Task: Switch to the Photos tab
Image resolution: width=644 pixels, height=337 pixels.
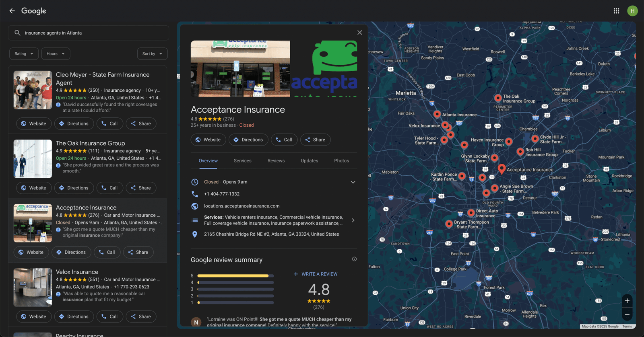Action: [342, 161]
